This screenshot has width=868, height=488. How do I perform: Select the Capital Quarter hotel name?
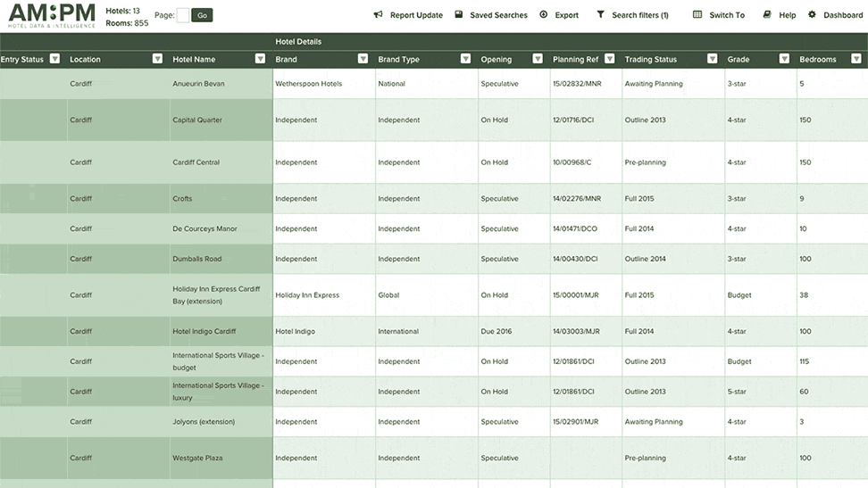(197, 120)
